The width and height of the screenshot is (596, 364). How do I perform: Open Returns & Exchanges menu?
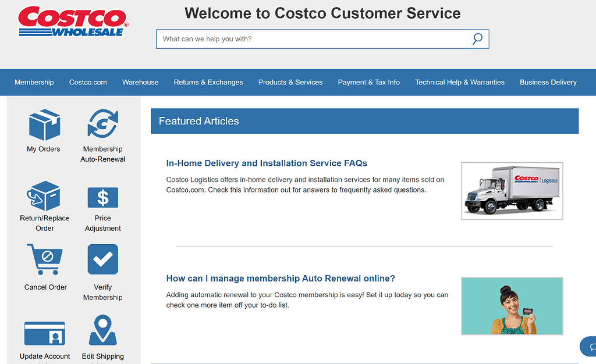coord(208,83)
